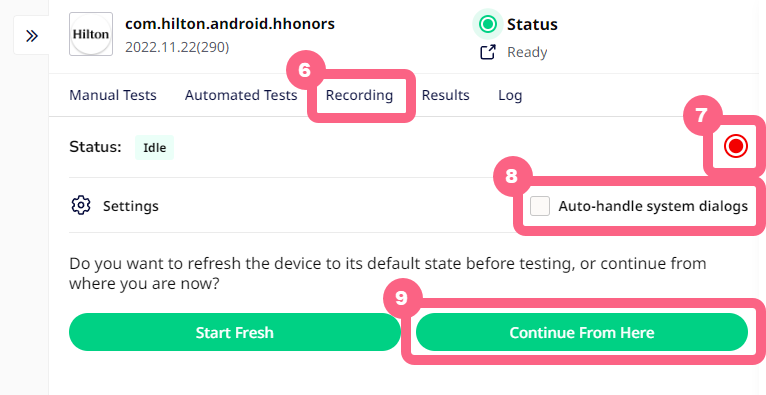Expand the sidebar with double-chevron icon

[32, 36]
